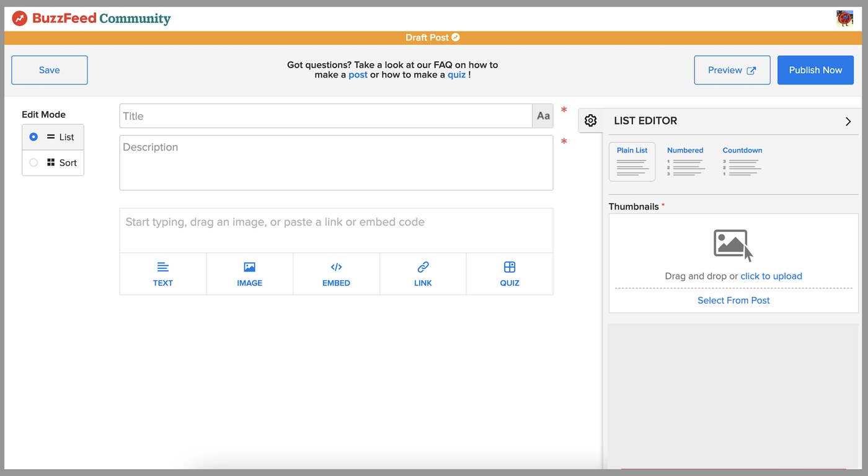868x476 pixels.
Task: Open Preview in new window
Action: tap(732, 70)
